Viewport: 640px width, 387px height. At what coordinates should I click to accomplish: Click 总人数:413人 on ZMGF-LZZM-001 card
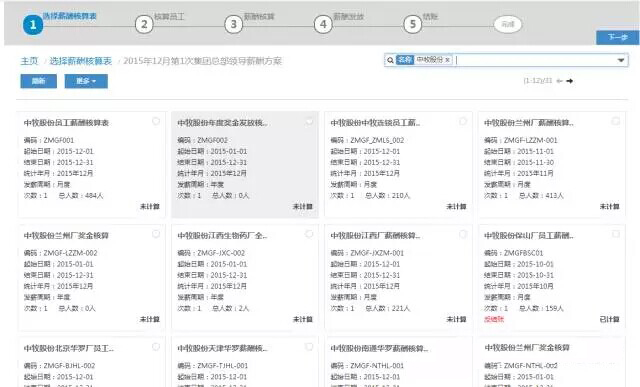tap(541, 196)
